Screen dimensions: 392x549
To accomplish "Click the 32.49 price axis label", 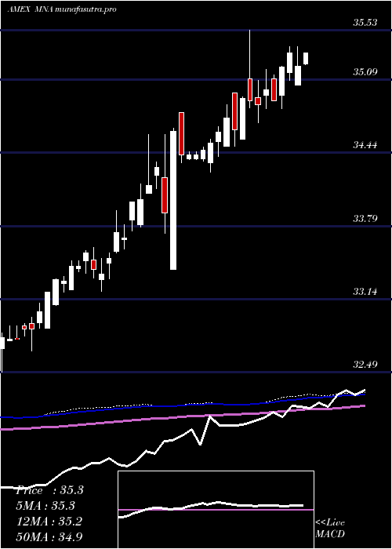I will [x=365, y=365].
